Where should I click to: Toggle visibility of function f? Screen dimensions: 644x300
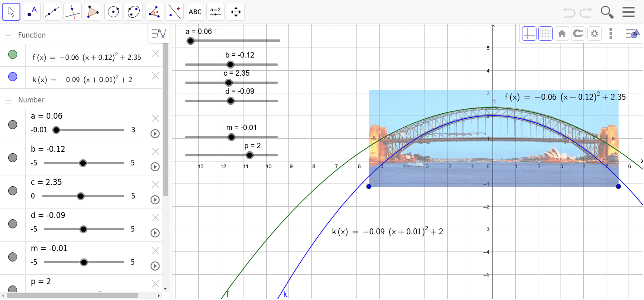[x=13, y=55]
